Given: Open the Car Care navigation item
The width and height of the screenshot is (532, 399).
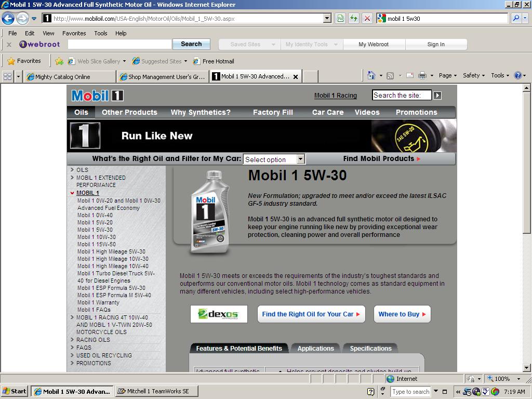Looking at the screenshot, I should pos(328,112).
